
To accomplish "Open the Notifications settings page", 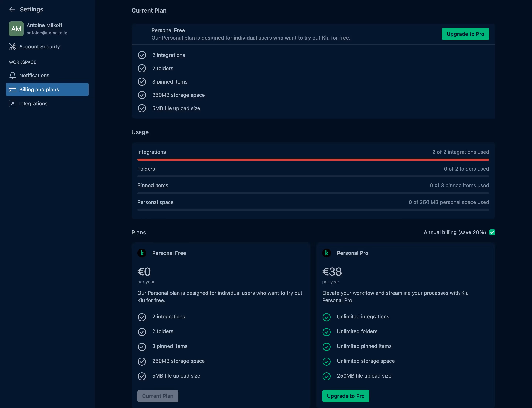I will pos(34,75).
